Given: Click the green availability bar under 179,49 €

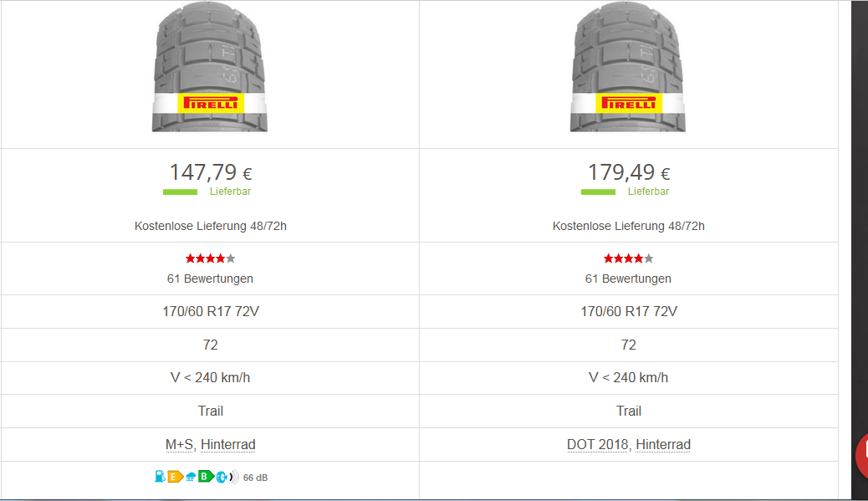Looking at the screenshot, I should (x=598, y=192).
